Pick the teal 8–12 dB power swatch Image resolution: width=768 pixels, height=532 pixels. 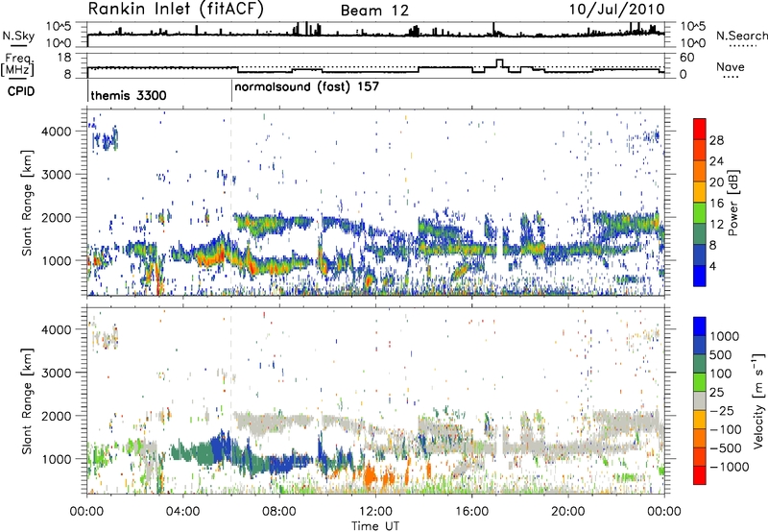click(700, 234)
